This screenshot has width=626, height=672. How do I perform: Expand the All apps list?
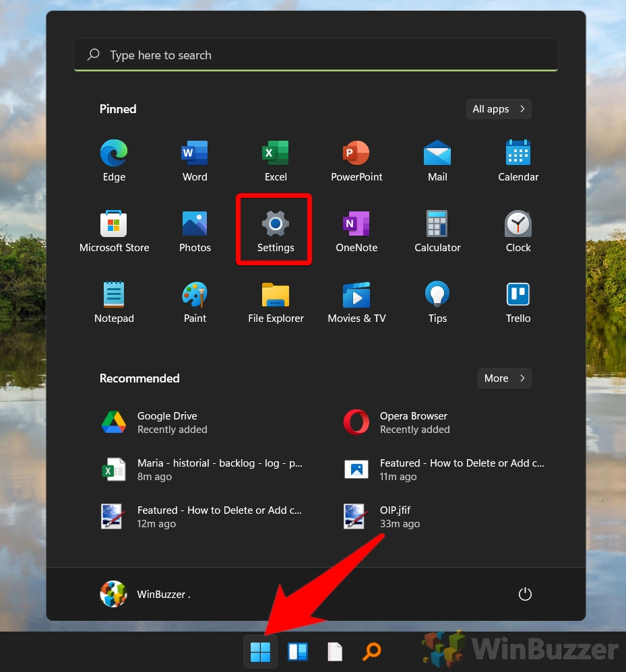499,109
